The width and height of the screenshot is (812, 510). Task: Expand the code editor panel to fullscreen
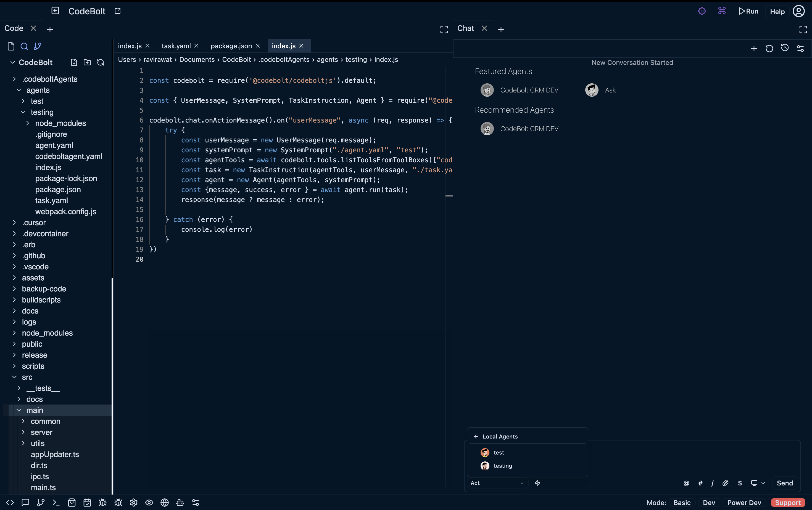pyautogui.click(x=444, y=30)
